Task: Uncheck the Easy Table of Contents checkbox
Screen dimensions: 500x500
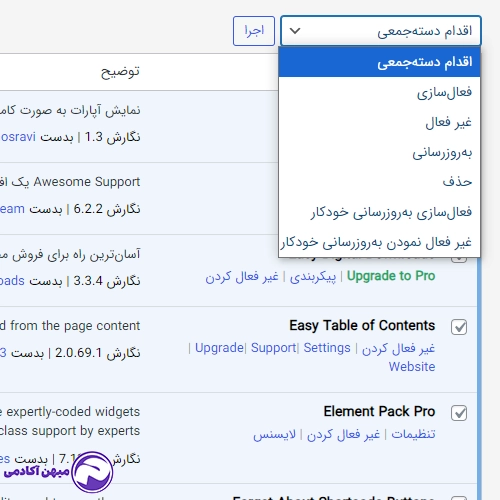Action: click(x=459, y=327)
